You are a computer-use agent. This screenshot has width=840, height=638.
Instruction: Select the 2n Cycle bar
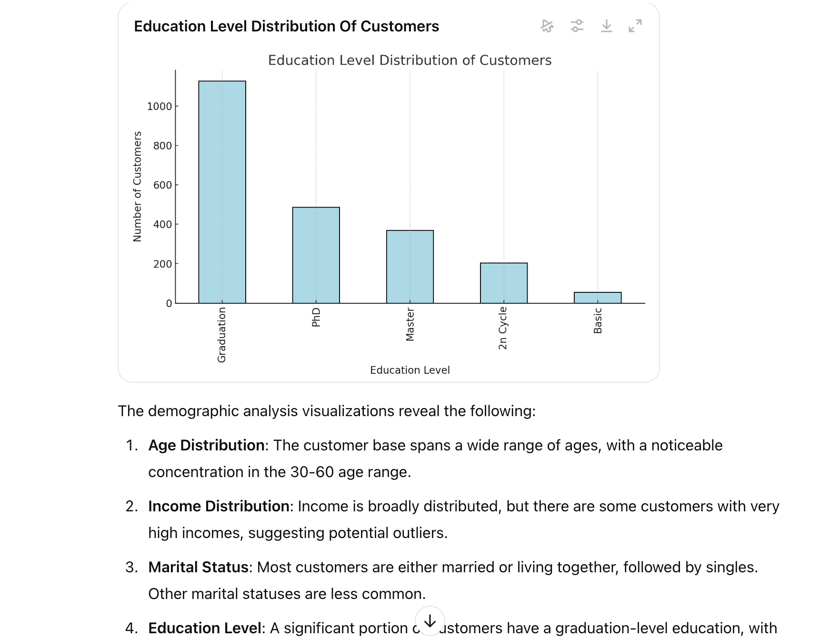pos(503,283)
